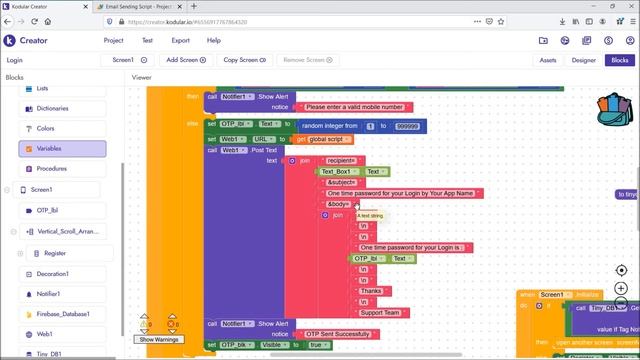The width and height of the screenshot is (640, 360).
Task: Open the backpack icon in viewer
Action: 614,109
